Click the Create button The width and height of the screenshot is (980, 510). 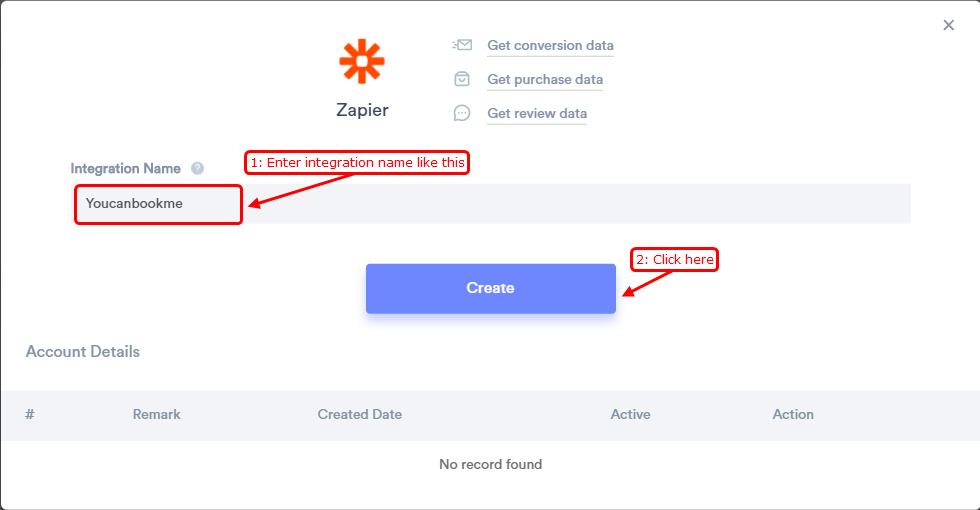[x=491, y=288]
